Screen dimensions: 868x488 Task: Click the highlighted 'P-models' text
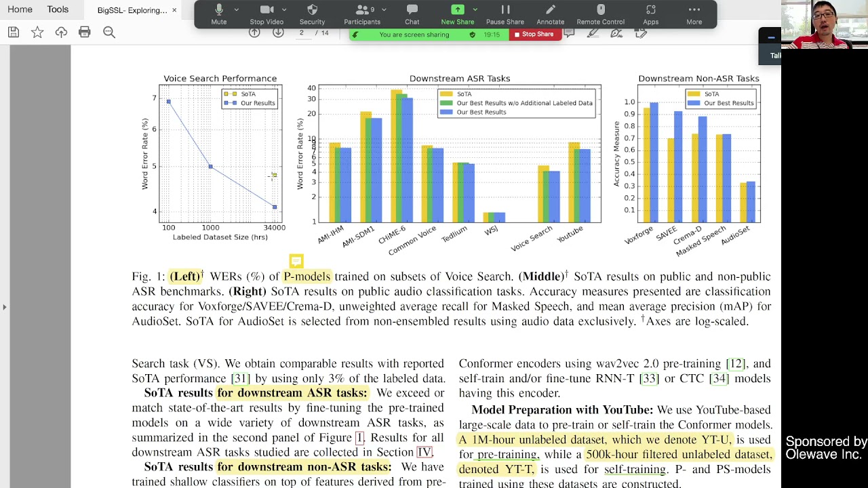click(307, 277)
